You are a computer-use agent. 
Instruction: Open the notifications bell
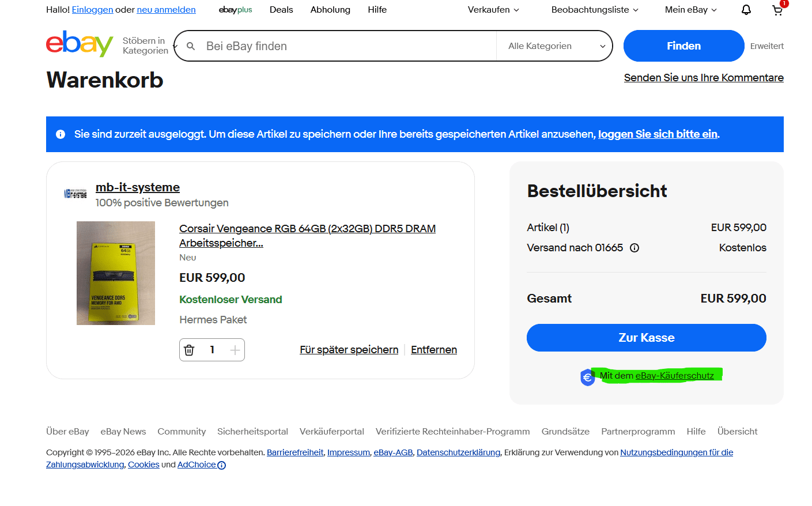click(x=746, y=10)
